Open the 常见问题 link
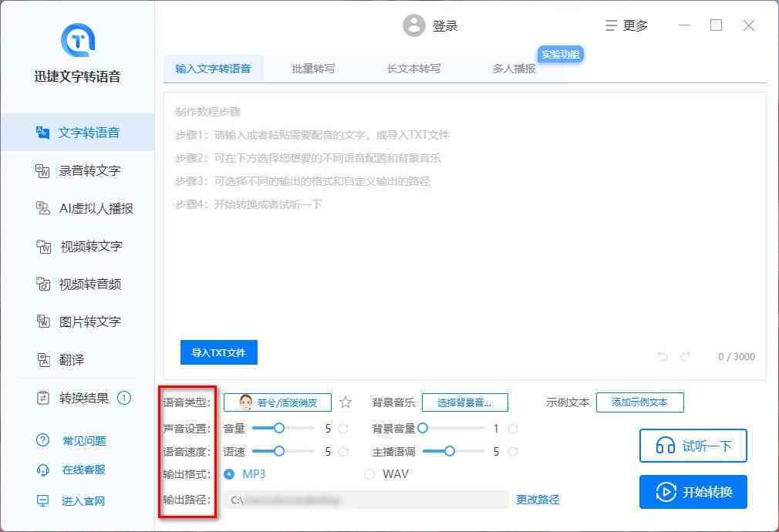The image size is (779, 532). click(x=84, y=440)
